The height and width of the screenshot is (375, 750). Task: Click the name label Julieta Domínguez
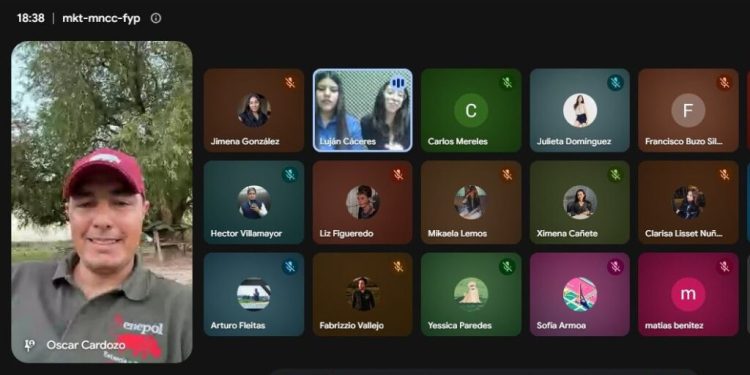[x=574, y=142]
